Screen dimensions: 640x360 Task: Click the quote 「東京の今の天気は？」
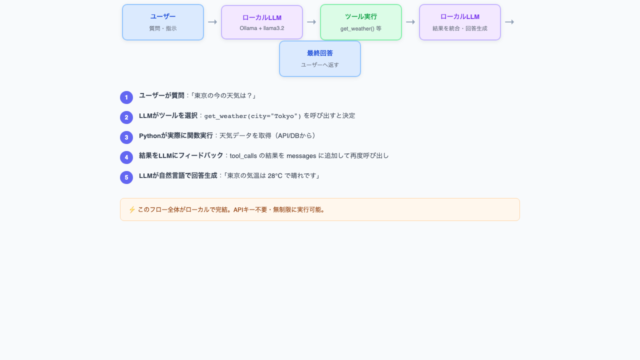(223, 96)
